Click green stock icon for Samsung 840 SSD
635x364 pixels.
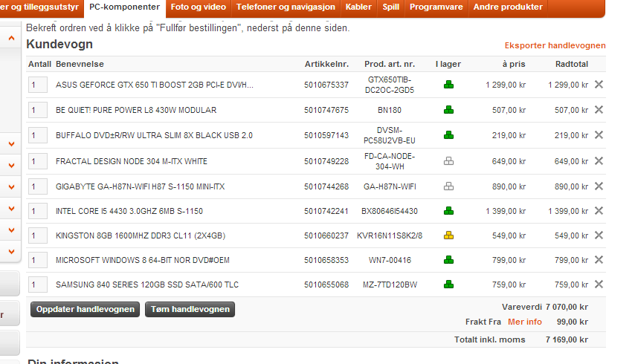448,285
